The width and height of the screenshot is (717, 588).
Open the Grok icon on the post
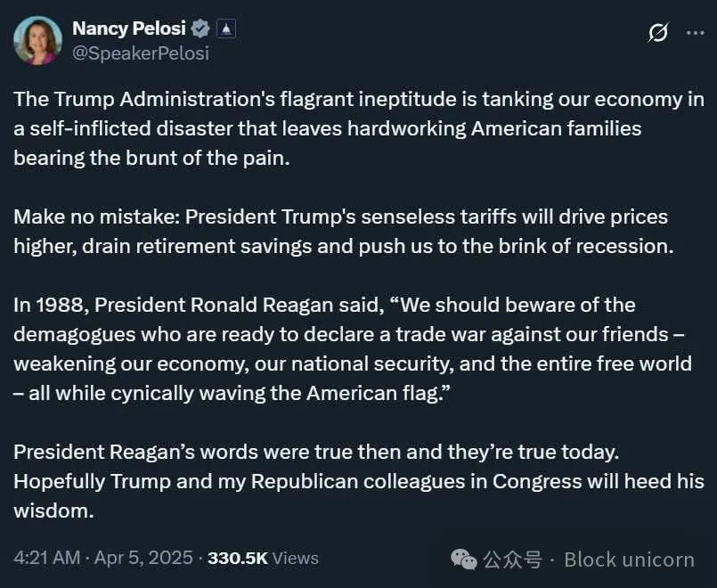click(658, 33)
